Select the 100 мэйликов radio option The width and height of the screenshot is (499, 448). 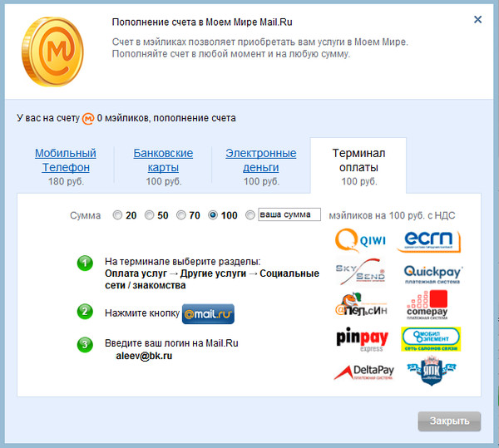tap(213, 215)
